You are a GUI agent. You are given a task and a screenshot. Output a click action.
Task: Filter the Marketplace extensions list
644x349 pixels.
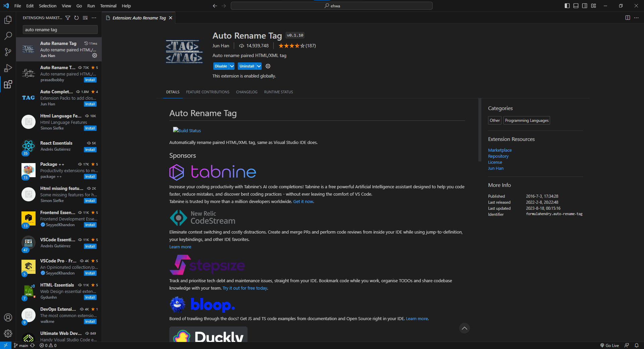tap(68, 18)
